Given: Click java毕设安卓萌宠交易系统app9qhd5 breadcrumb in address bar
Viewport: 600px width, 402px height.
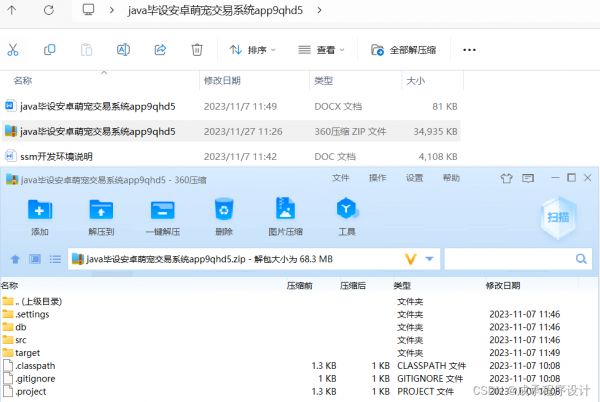Looking at the screenshot, I should click(215, 10).
